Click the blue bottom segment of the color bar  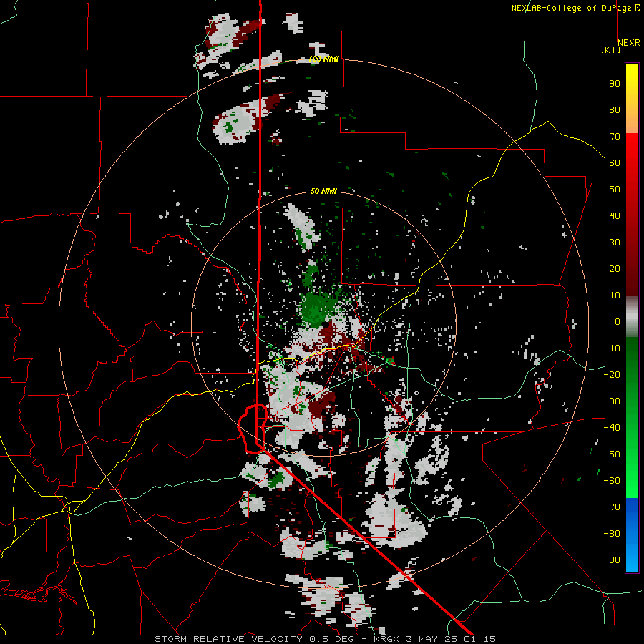click(632, 535)
